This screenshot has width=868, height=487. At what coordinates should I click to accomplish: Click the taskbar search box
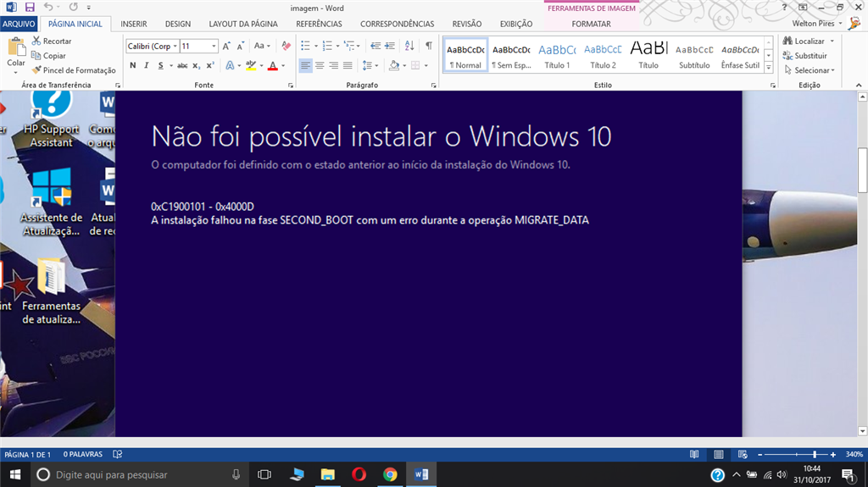[138, 474]
